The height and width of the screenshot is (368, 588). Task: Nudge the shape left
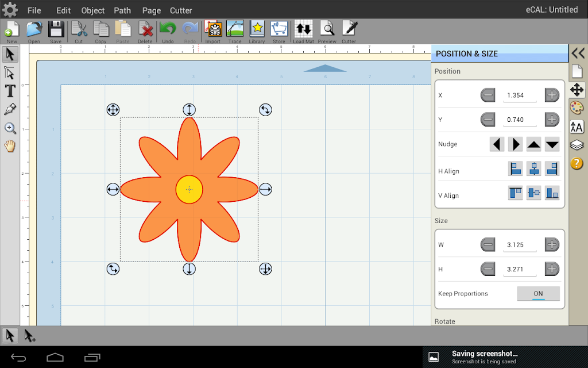[497, 144]
